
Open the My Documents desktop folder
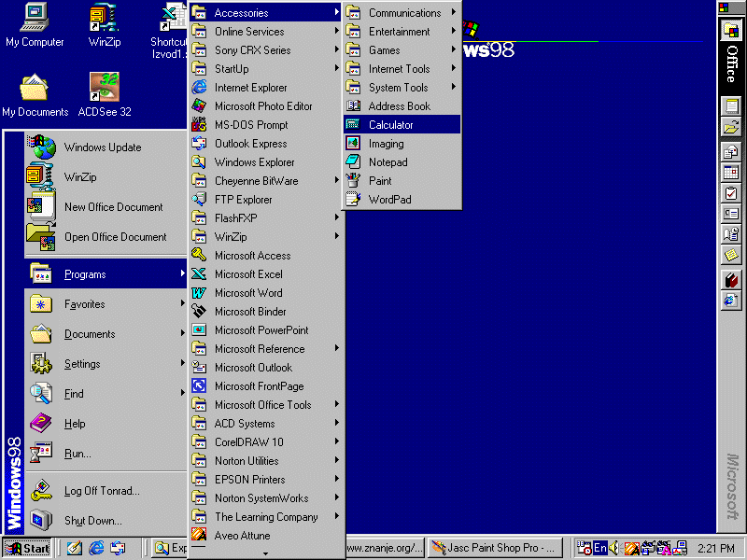[x=35, y=95]
